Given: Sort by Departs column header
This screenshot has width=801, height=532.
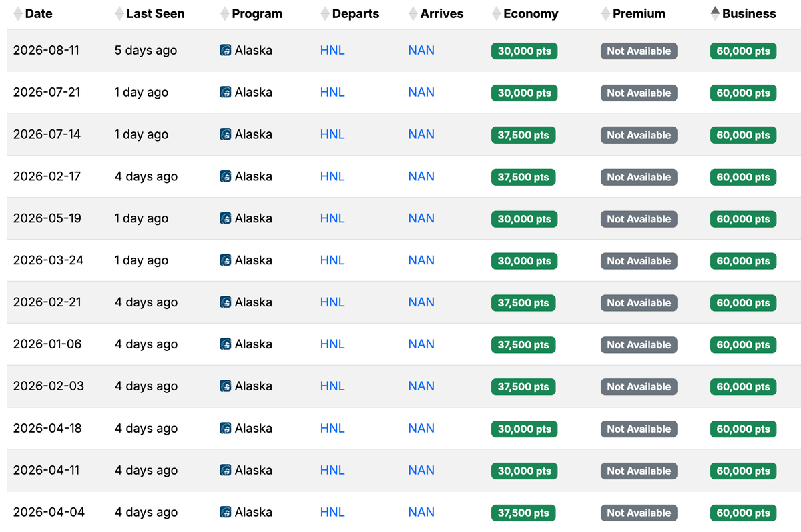Looking at the screenshot, I should [x=350, y=13].
